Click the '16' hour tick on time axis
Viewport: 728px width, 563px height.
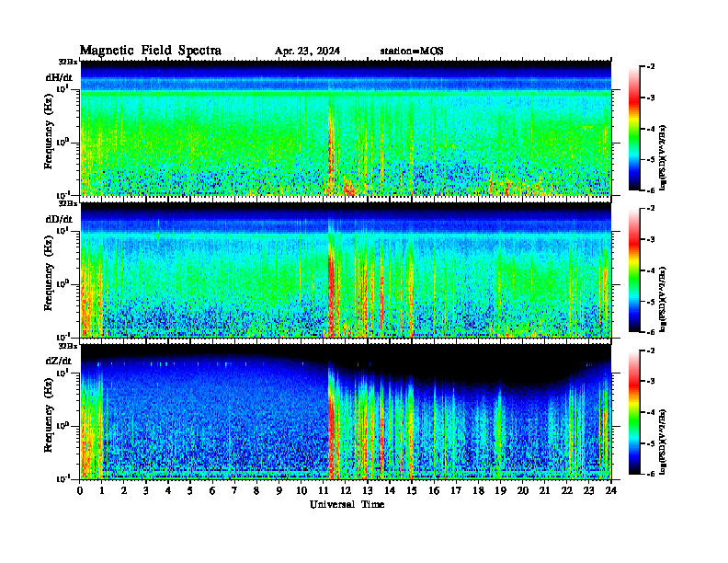[434, 490]
